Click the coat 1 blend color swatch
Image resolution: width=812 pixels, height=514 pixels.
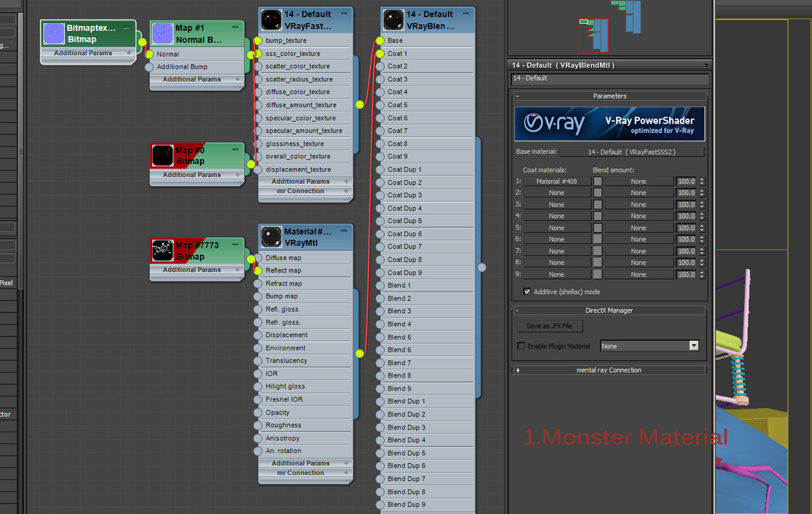(x=598, y=181)
